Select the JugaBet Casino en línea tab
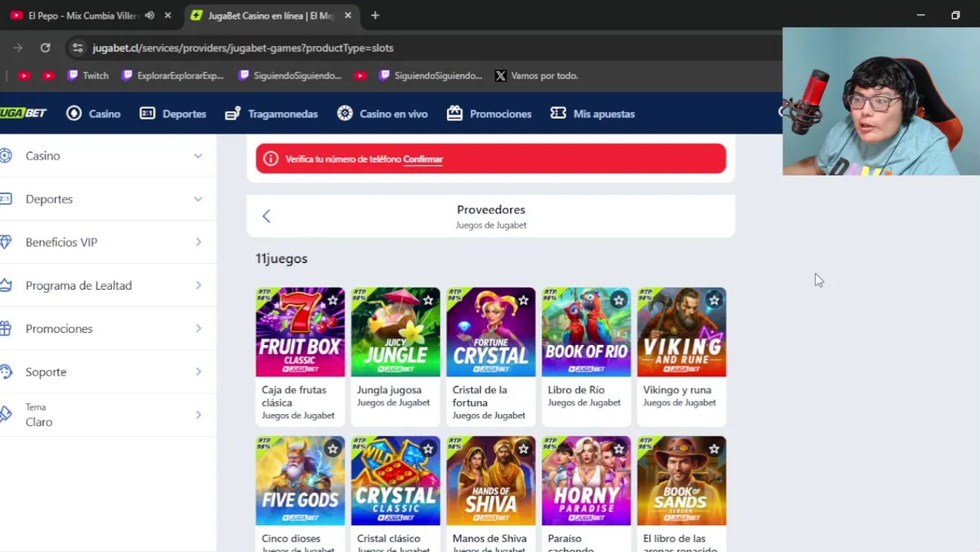Image resolution: width=980 pixels, height=552 pixels. pos(271,15)
